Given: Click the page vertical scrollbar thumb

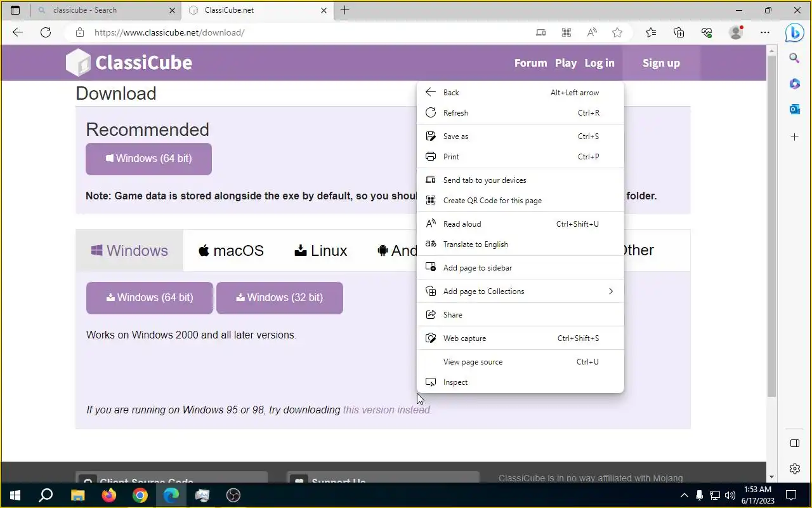Looking at the screenshot, I should (x=771, y=226).
